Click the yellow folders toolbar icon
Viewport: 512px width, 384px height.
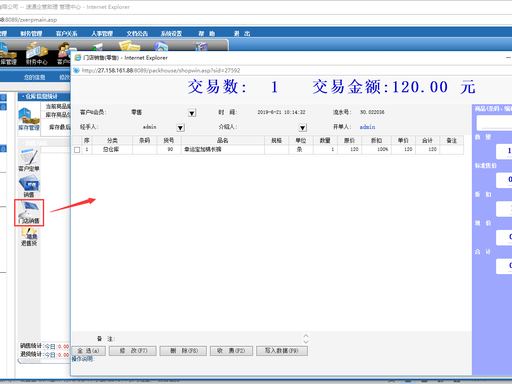[129, 46]
